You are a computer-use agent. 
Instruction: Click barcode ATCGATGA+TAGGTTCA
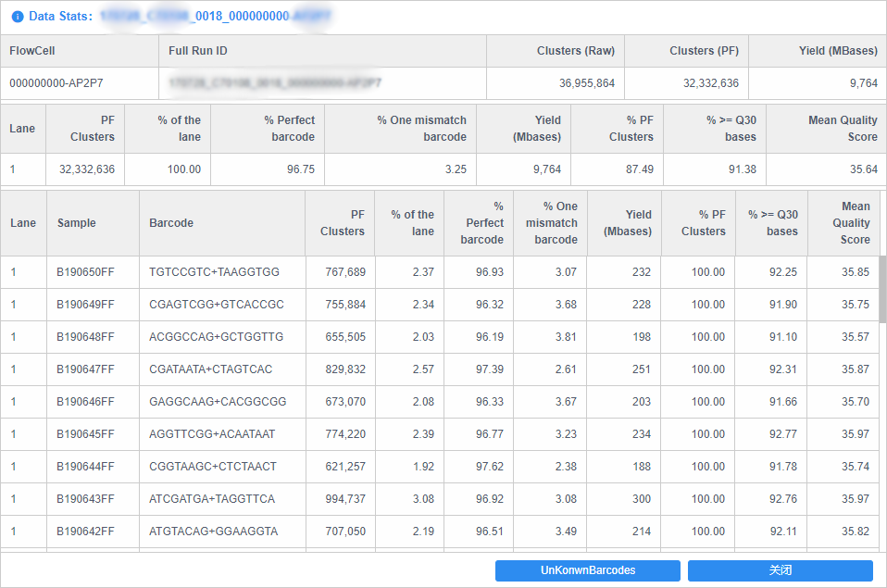tap(212, 498)
